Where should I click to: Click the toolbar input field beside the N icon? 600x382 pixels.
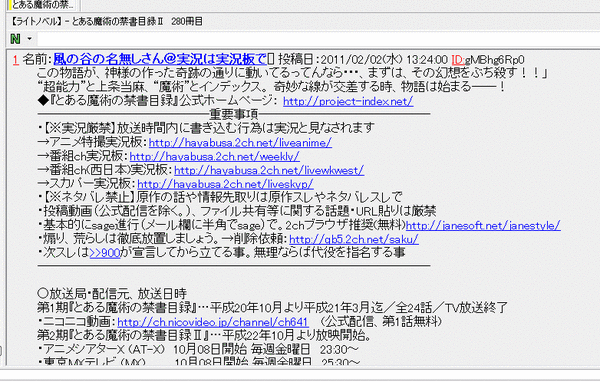(318, 39)
